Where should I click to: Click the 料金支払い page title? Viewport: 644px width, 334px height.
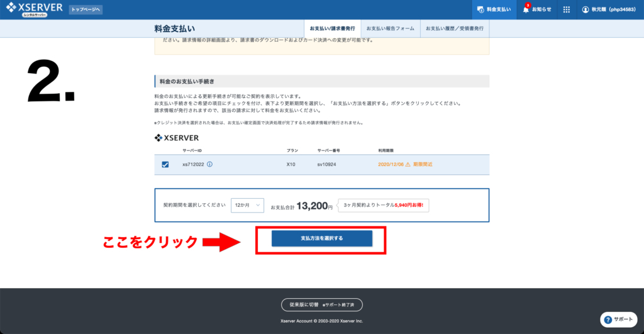coord(175,29)
